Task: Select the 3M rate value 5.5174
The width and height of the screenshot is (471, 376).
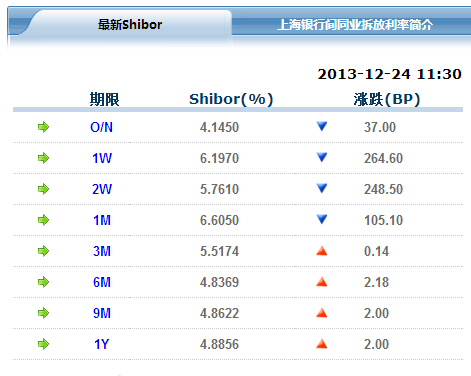Action: click(219, 251)
